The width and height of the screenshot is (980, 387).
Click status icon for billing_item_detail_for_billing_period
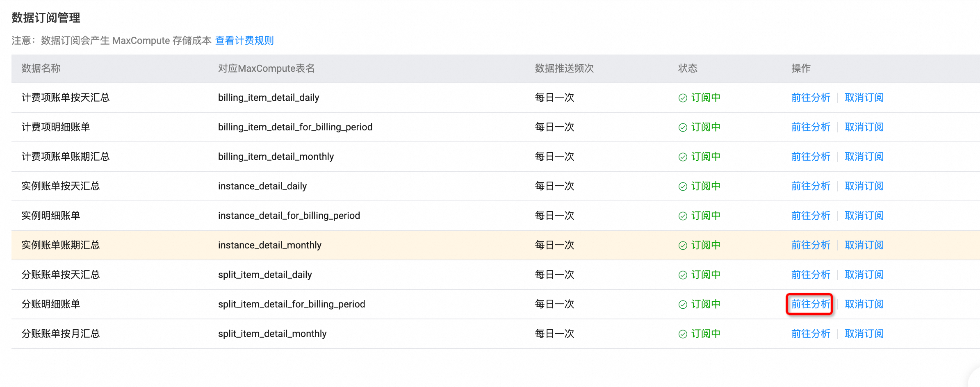683,127
